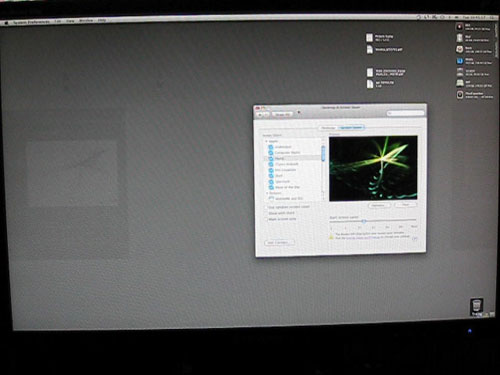Click the screen saver preview image
The image size is (500, 375).
(373, 168)
